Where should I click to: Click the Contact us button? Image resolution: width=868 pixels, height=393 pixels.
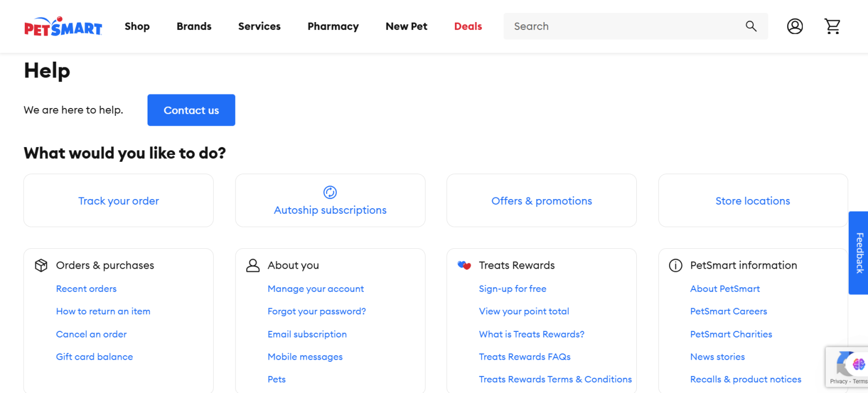click(x=191, y=110)
